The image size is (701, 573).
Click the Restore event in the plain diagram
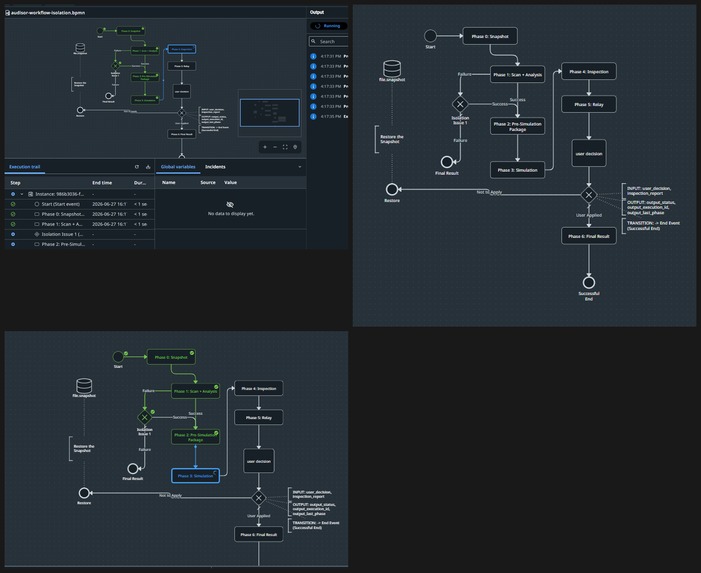click(392, 190)
